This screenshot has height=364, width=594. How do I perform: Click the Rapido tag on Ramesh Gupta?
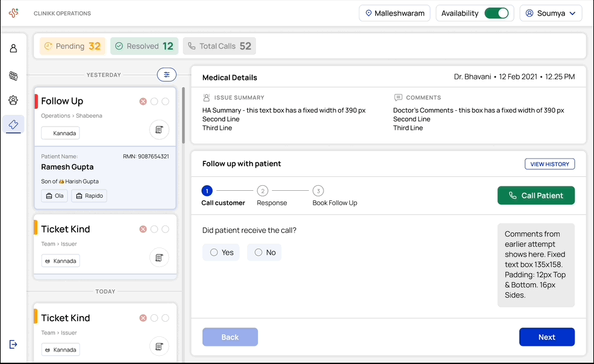tap(90, 196)
